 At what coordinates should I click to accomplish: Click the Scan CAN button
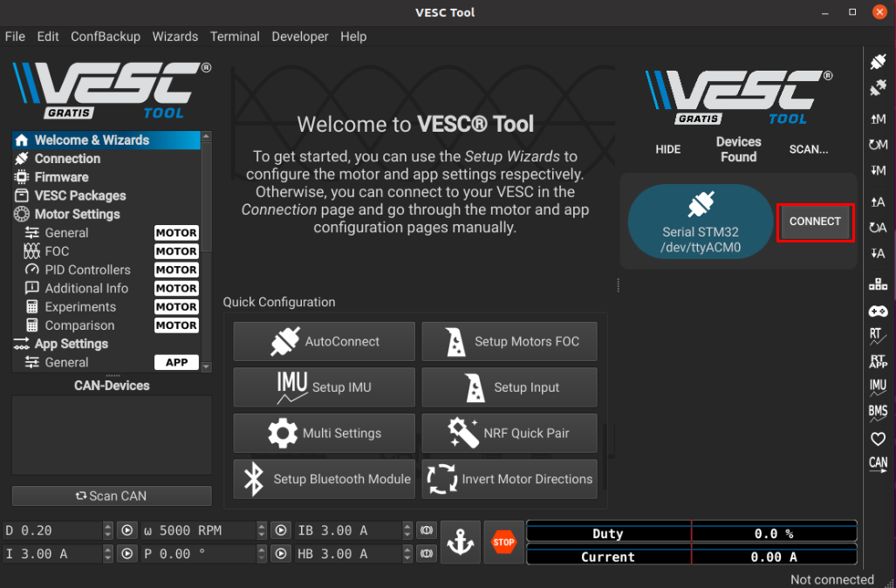tap(112, 496)
